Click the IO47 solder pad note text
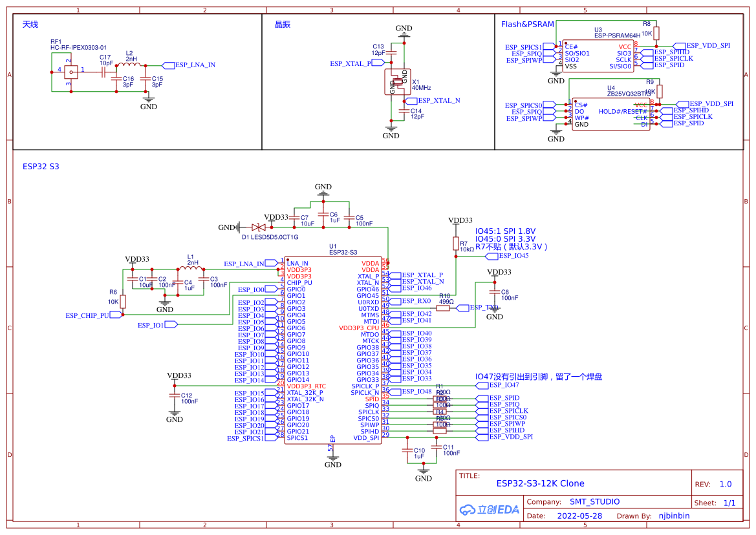Viewport: 756px width, 535px height. [539, 377]
